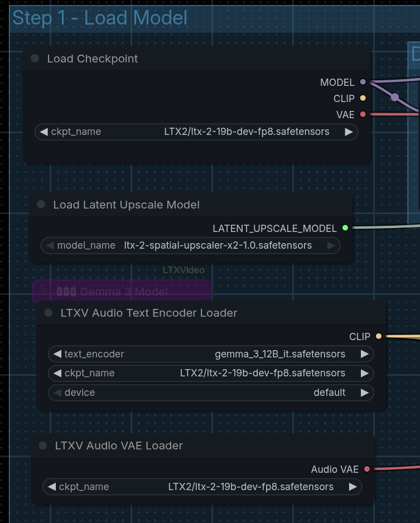Previous text_encoder value arrow
The image size is (420, 523).
57,354
